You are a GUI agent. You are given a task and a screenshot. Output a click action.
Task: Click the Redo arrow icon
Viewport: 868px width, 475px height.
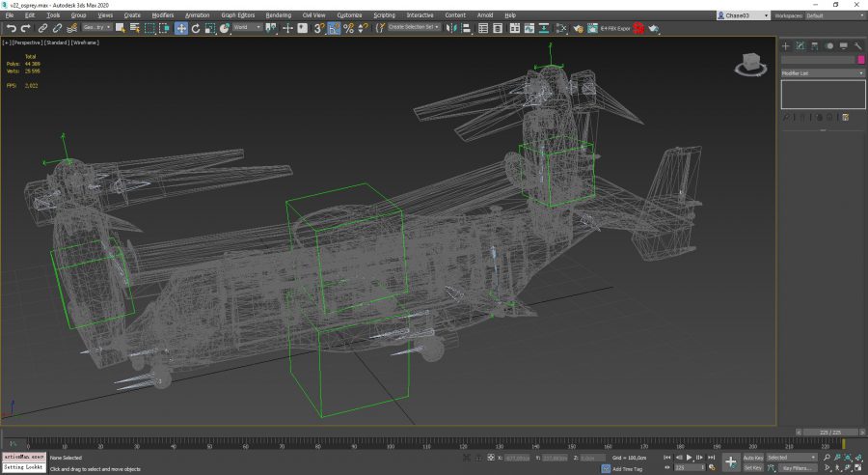[x=25, y=28]
